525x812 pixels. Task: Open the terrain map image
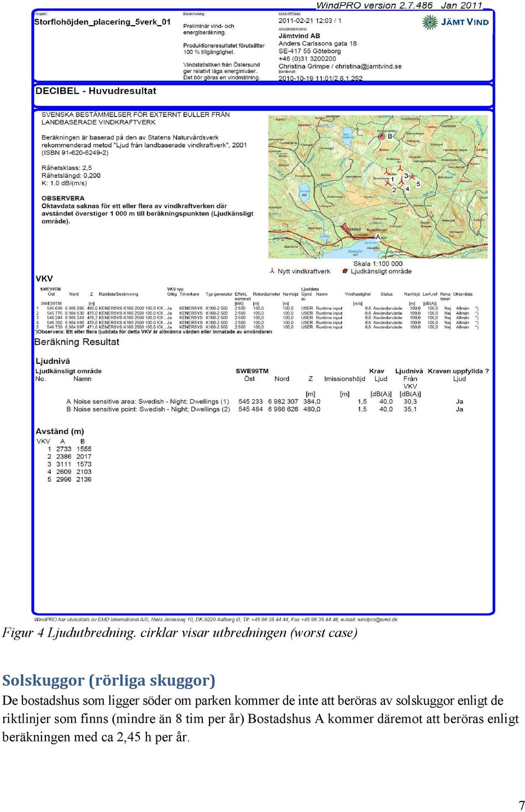tap(378, 186)
